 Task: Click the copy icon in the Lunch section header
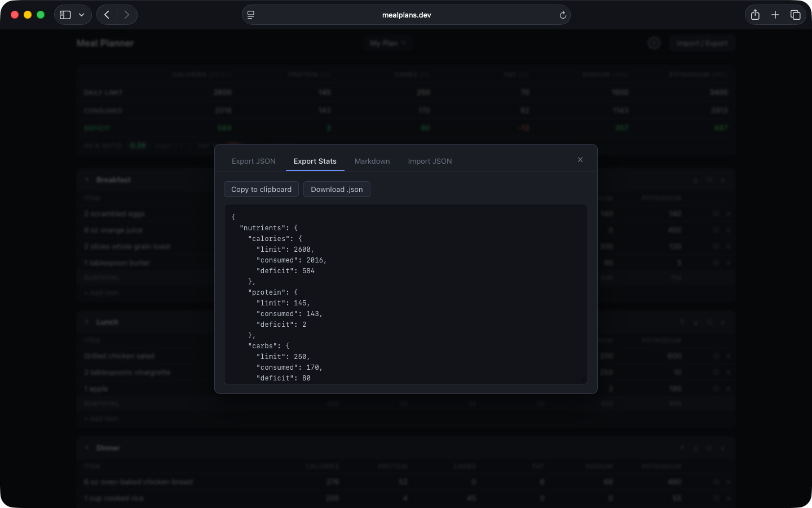pyautogui.click(x=709, y=322)
